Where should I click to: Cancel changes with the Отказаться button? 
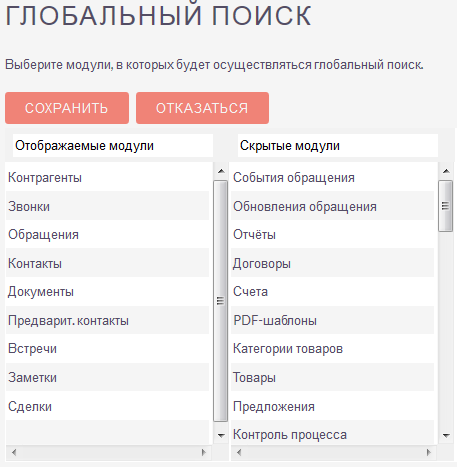click(202, 108)
